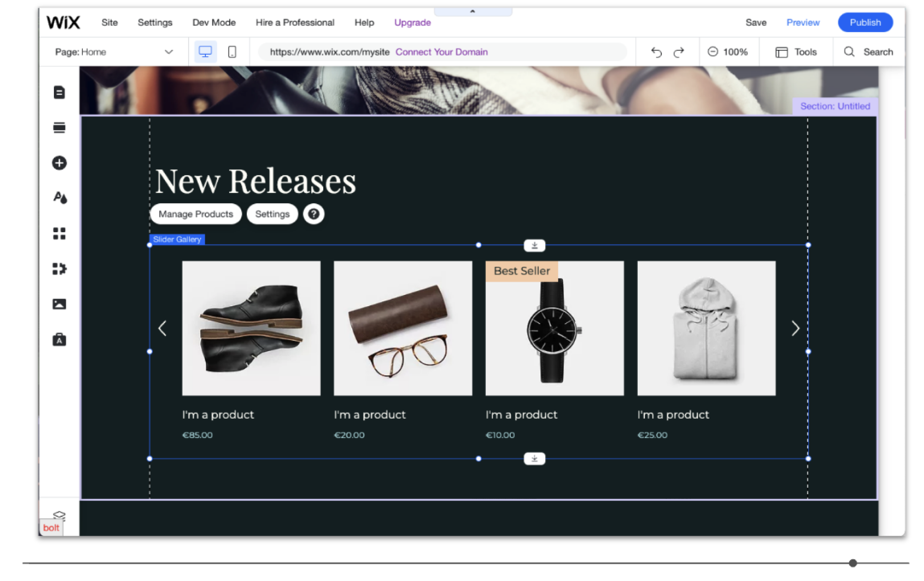Open the Dev Mode menu
Viewport: 924px width, 581px height.
214,23
